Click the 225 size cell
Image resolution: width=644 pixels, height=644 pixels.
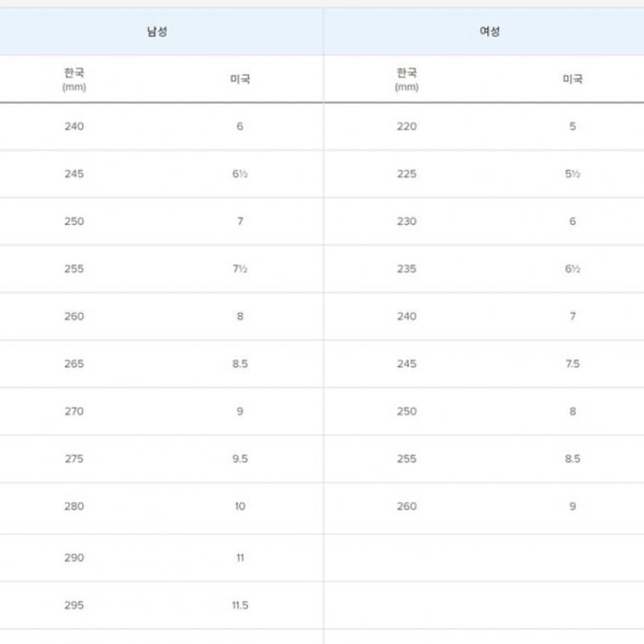[x=407, y=174]
